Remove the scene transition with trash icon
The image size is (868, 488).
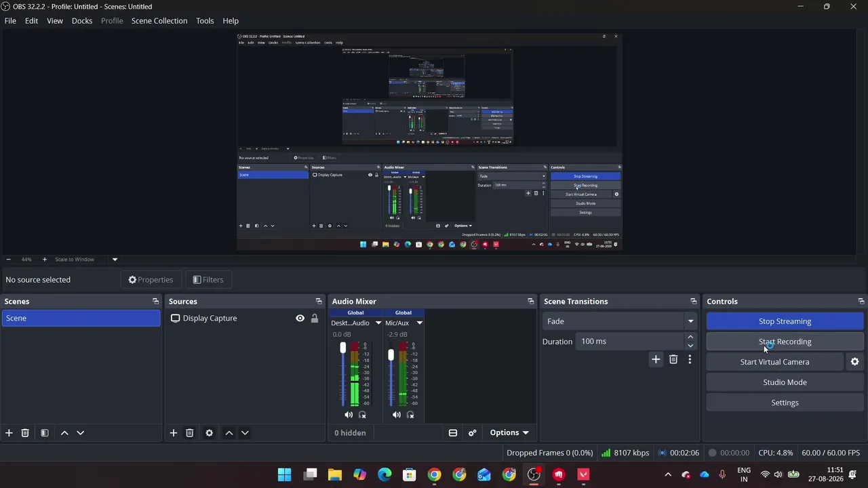click(673, 360)
